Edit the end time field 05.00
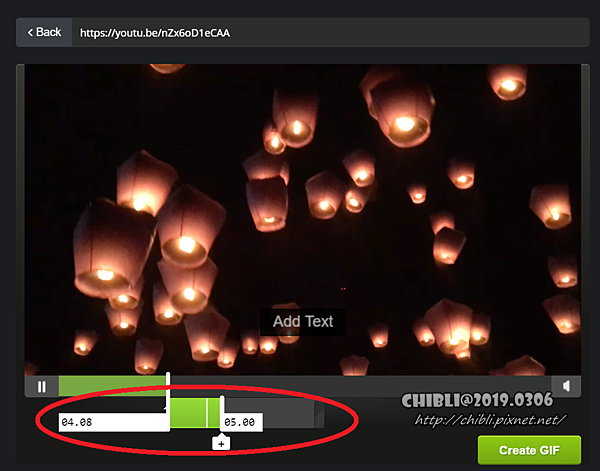 [241, 422]
